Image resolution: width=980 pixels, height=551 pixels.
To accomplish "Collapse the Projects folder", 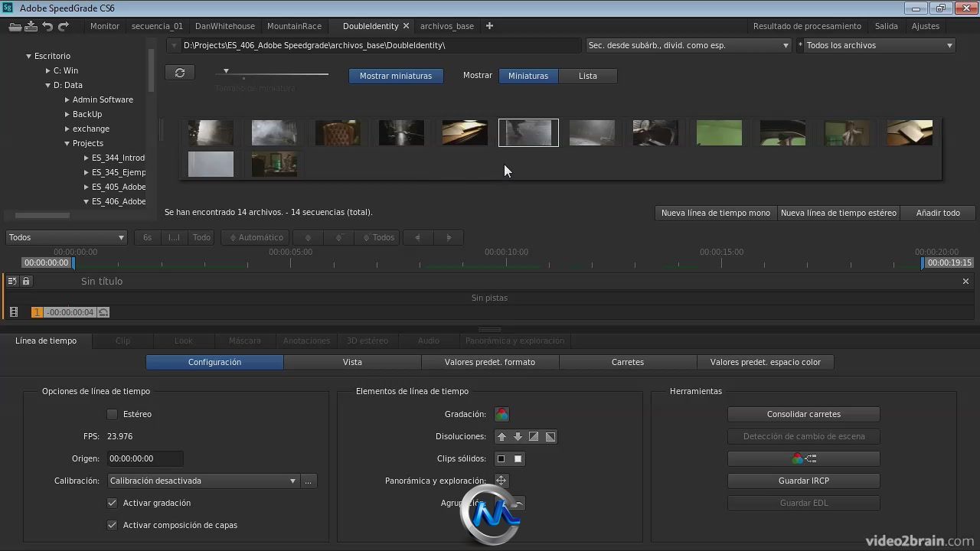I will tap(67, 143).
